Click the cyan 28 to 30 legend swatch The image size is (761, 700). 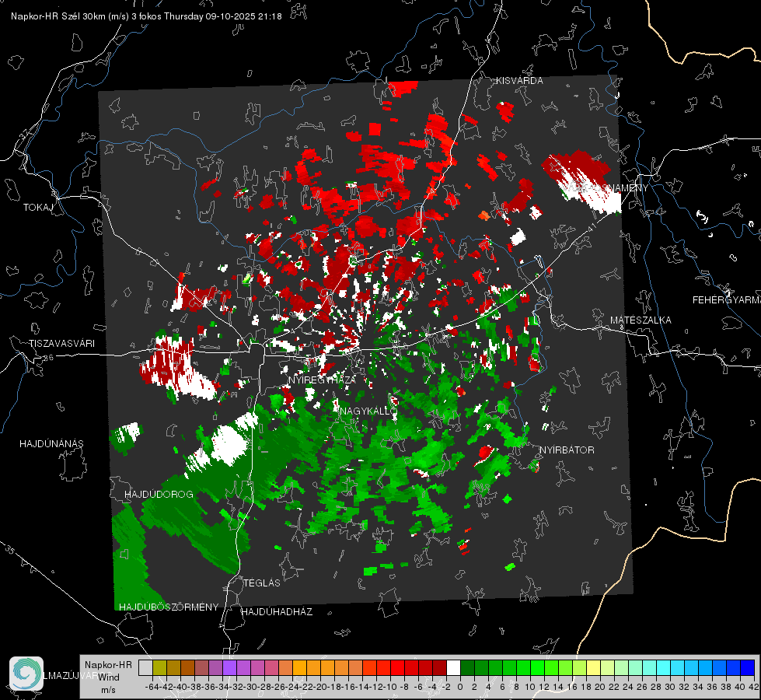pos(664,668)
